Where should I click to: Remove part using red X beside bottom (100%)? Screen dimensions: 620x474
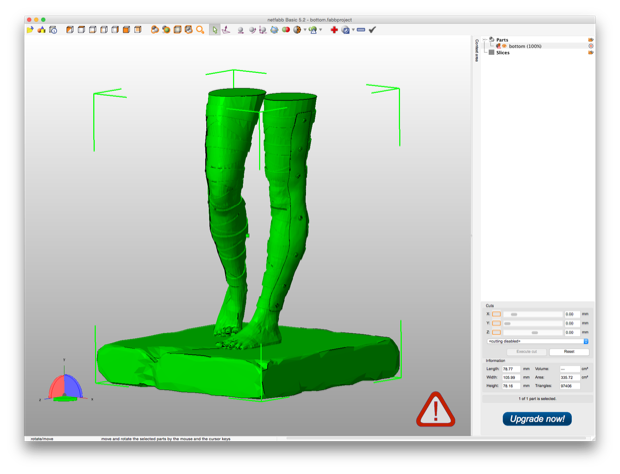coord(591,46)
